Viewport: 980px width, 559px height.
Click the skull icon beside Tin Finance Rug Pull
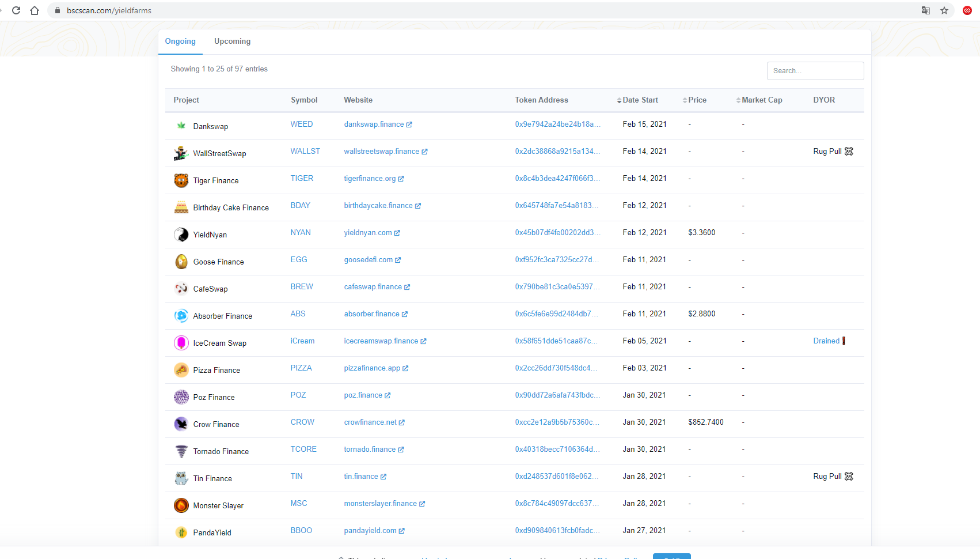click(x=849, y=476)
